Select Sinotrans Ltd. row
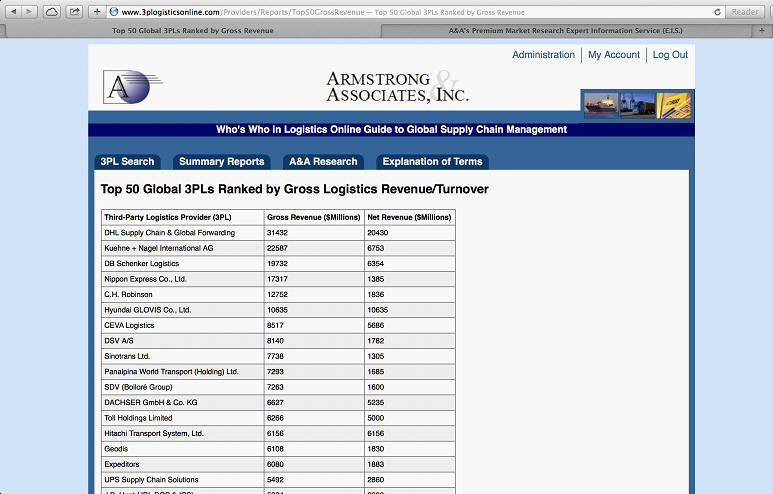773x494 pixels. pos(278,356)
